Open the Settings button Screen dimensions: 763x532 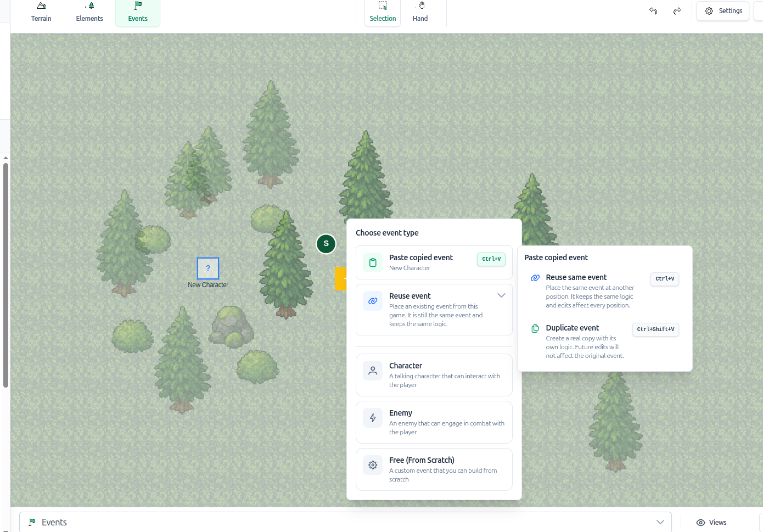point(723,11)
